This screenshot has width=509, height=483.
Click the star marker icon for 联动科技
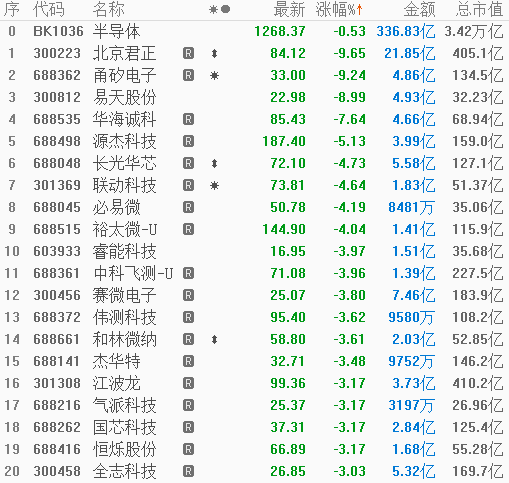(214, 186)
